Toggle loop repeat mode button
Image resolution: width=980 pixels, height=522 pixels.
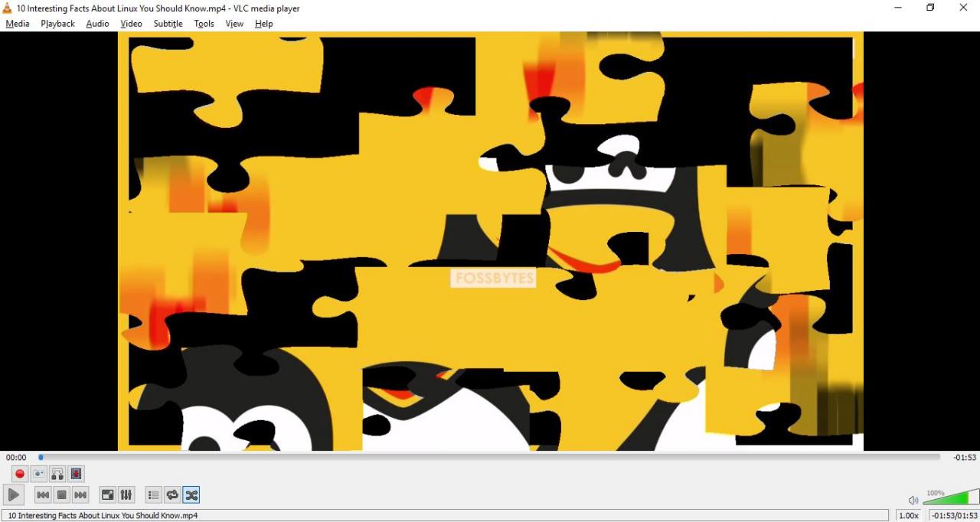[x=172, y=495]
